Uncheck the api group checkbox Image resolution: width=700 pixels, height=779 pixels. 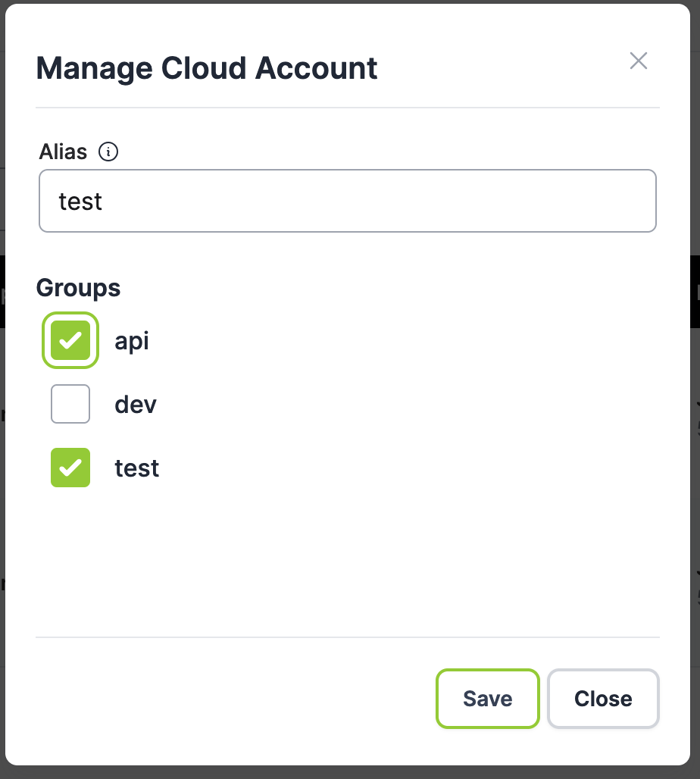(70, 341)
